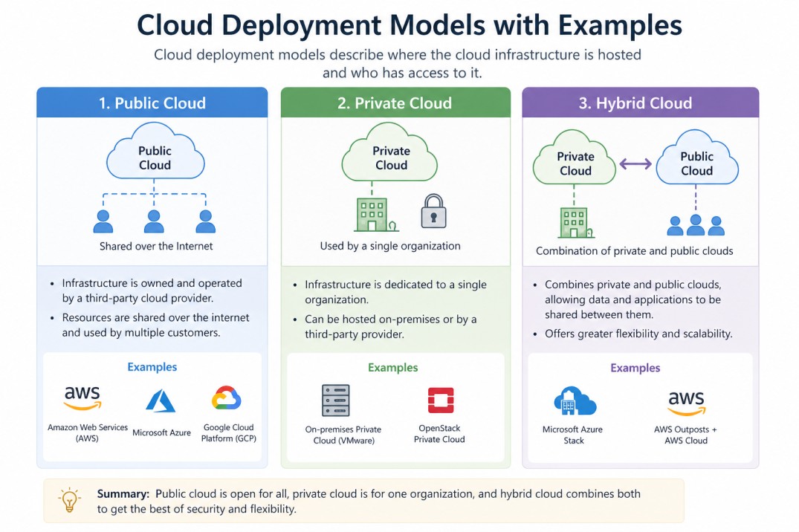Click the Microsoft Azure Stack cloud icon
This screenshot has height=532, width=799.
[x=575, y=400]
